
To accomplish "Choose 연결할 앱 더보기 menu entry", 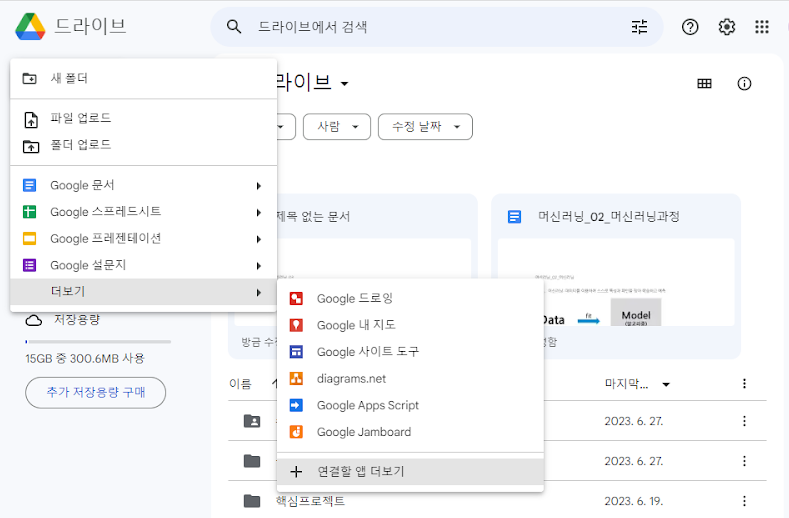I will (410, 472).
